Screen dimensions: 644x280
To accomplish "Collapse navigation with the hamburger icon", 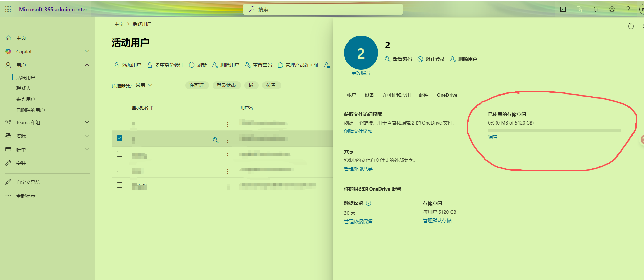I will pyautogui.click(x=8, y=24).
